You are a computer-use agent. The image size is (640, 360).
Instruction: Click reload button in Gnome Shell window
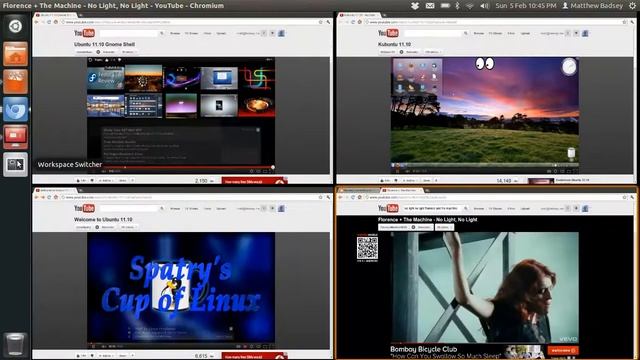[49, 22]
